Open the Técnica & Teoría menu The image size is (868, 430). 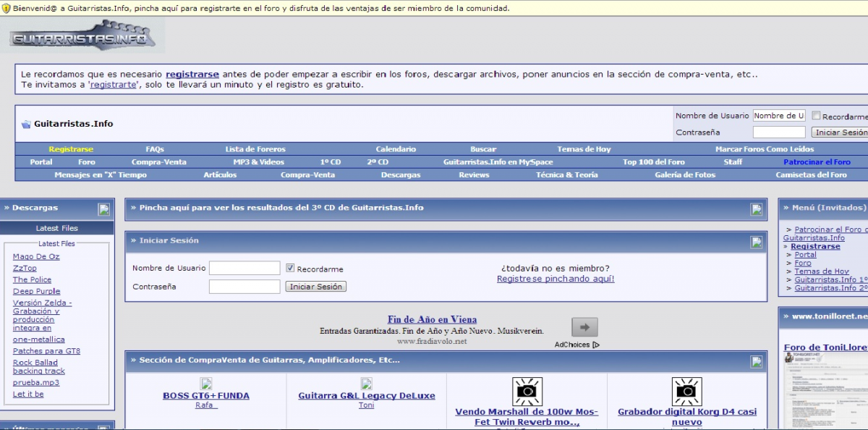pyautogui.click(x=566, y=174)
